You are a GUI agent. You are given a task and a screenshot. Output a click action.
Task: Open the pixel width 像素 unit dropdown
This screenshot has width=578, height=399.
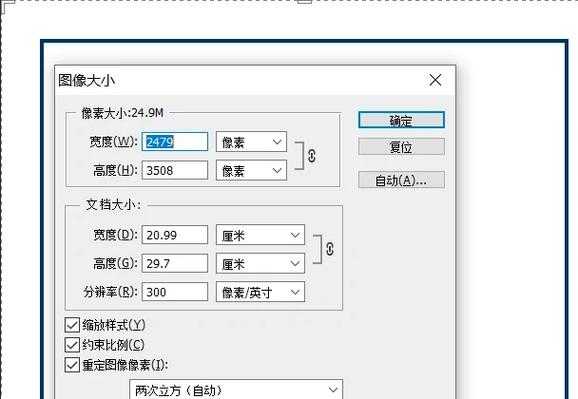[251, 142]
